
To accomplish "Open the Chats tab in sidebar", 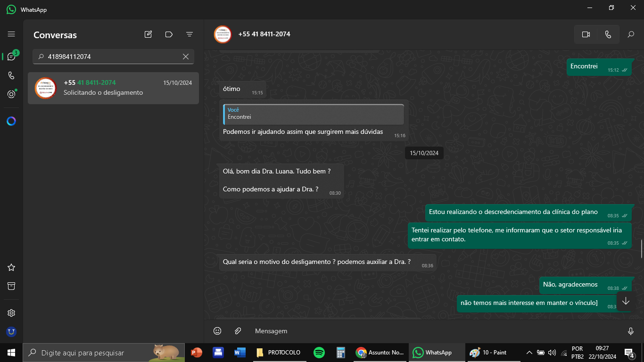I will pyautogui.click(x=11, y=57).
